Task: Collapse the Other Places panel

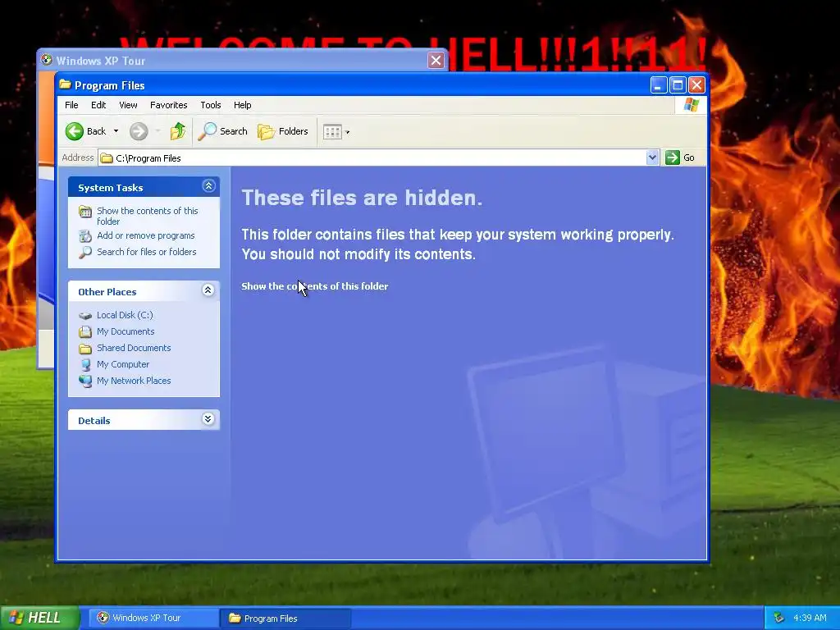Action: pos(208,290)
